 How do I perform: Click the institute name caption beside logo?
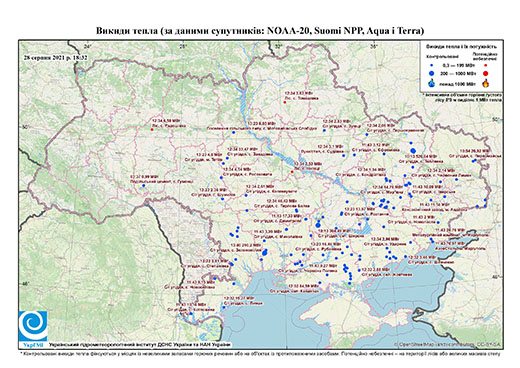tap(139, 344)
